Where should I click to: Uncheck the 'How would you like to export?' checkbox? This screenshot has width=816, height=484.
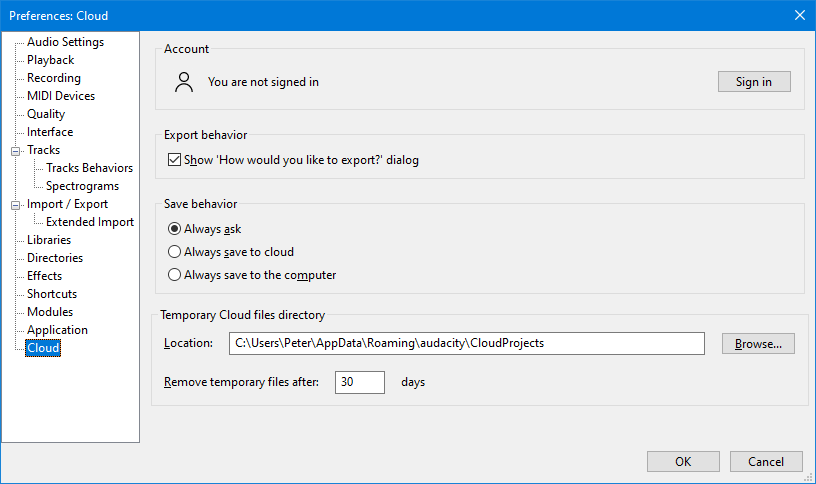point(175,160)
